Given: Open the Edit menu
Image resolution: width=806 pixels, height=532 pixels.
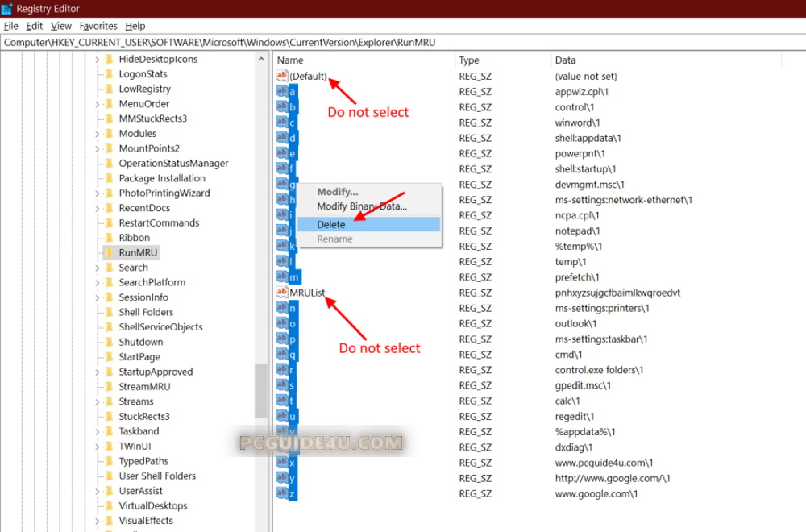Looking at the screenshot, I should [x=35, y=26].
